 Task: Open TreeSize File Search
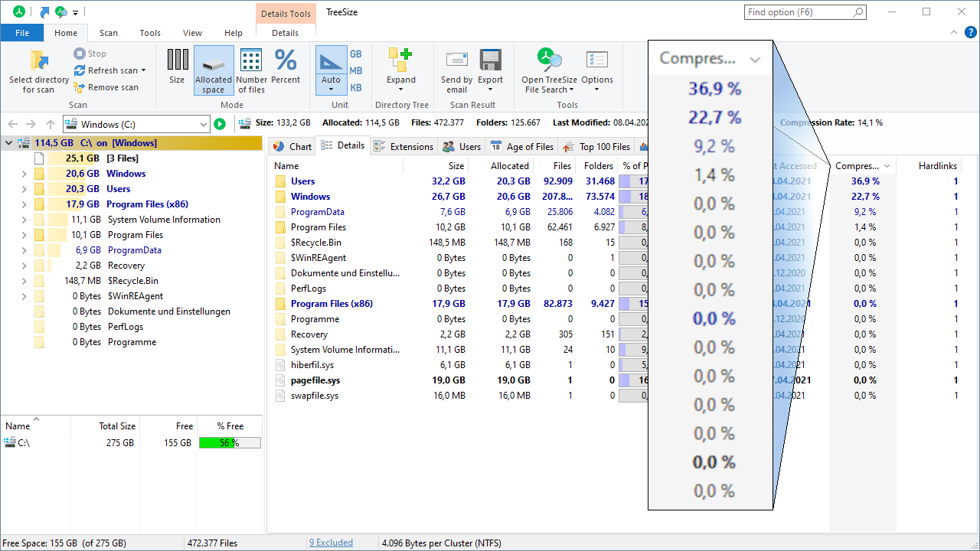coord(549,61)
